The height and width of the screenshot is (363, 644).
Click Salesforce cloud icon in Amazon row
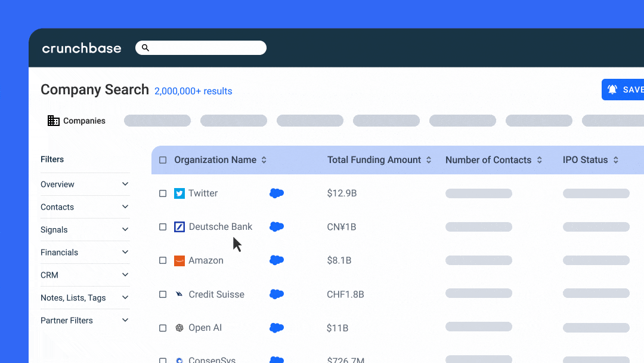[x=277, y=260]
